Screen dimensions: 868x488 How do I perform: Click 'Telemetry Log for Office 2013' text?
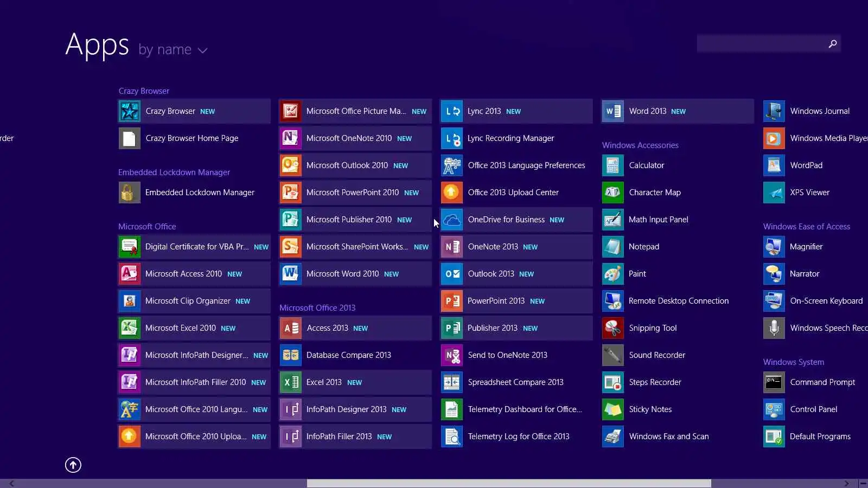[519, 436]
